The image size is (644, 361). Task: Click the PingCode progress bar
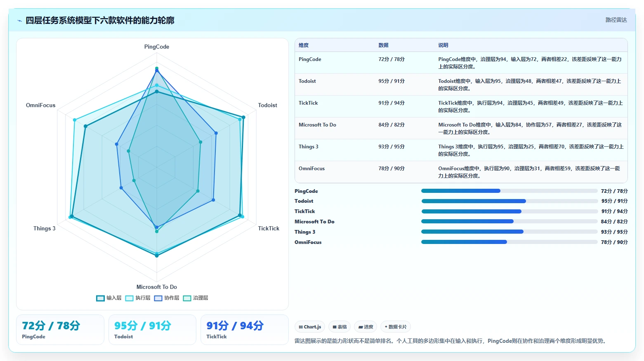[510, 191]
